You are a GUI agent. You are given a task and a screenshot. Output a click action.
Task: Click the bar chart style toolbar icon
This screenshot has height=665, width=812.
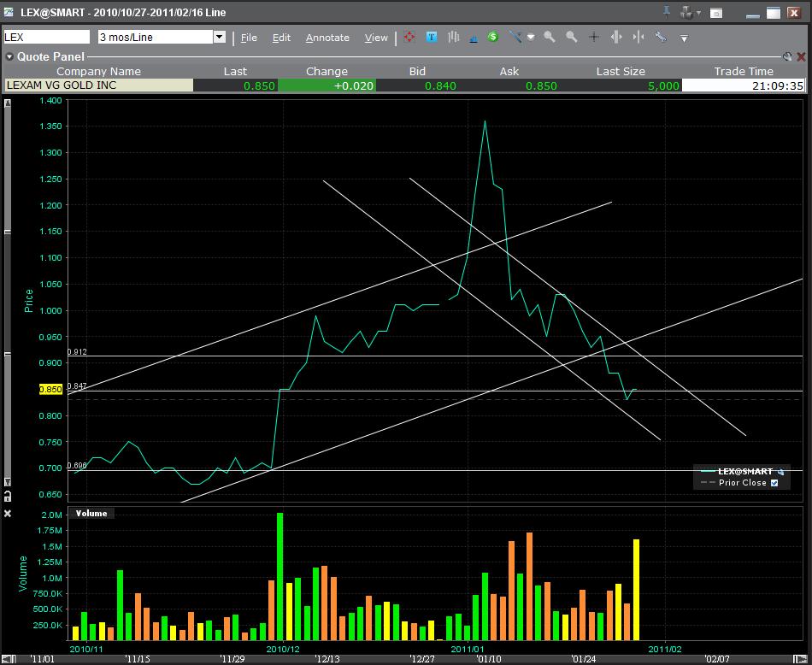(x=454, y=37)
